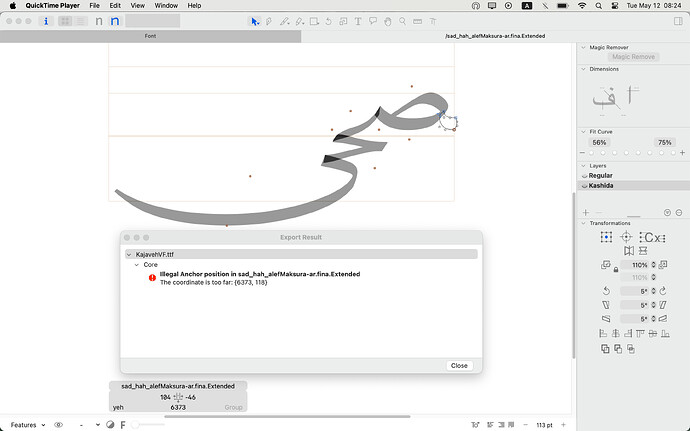Open the Features dropdown at bottom left
The width and height of the screenshot is (690, 431).
click(x=28, y=425)
